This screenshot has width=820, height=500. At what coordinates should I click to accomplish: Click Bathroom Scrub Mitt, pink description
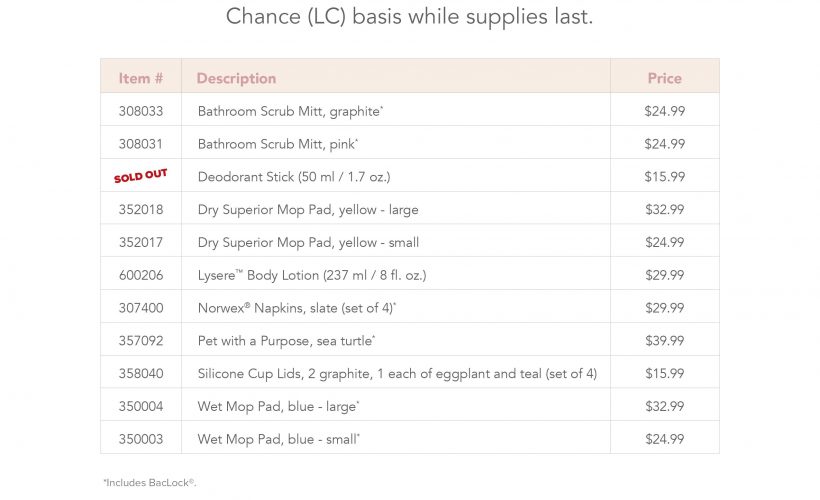click(x=277, y=144)
